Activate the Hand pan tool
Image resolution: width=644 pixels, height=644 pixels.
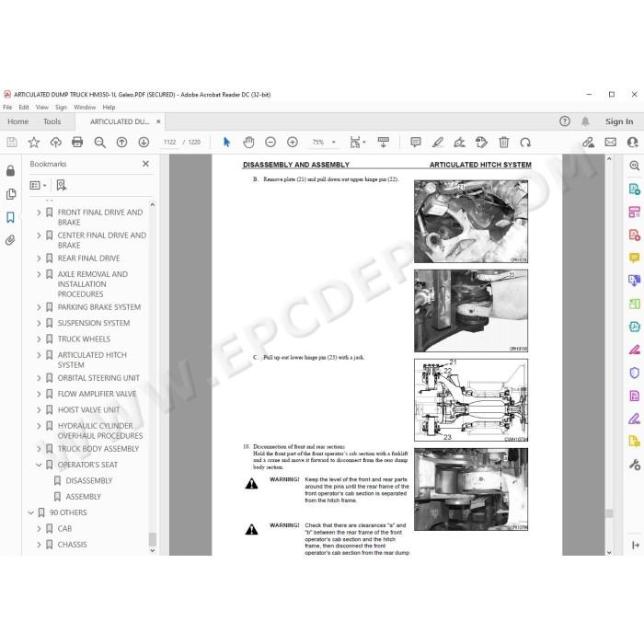pyautogui.click(x=248, y=142)
